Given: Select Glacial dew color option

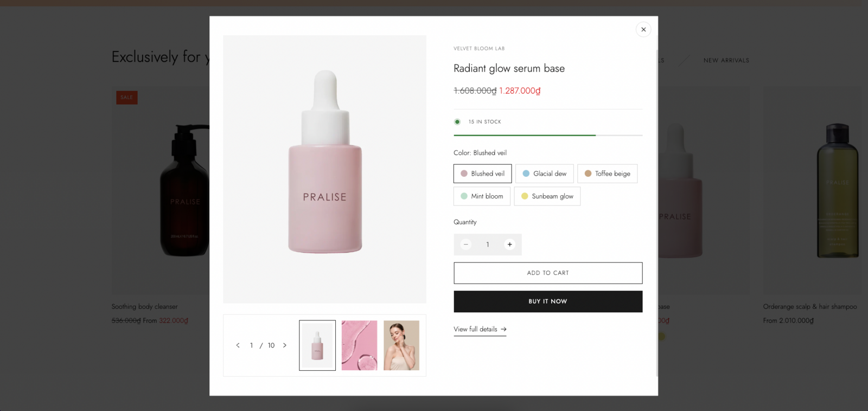Looking at the screenshot, I should coord(544,174).
